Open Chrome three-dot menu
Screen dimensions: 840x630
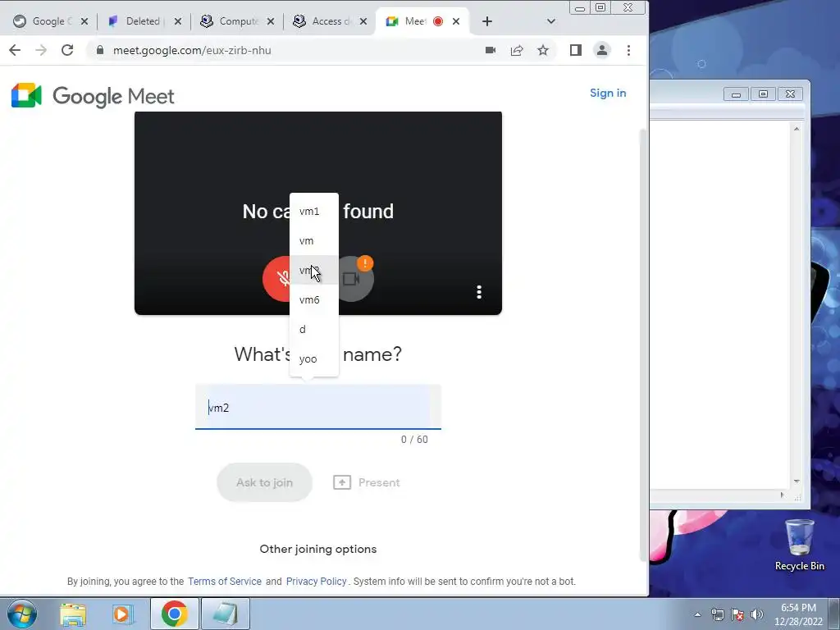coord(629,50)
